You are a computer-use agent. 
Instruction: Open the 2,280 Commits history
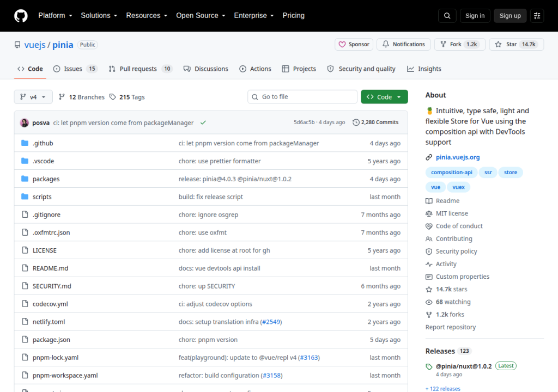375,122
